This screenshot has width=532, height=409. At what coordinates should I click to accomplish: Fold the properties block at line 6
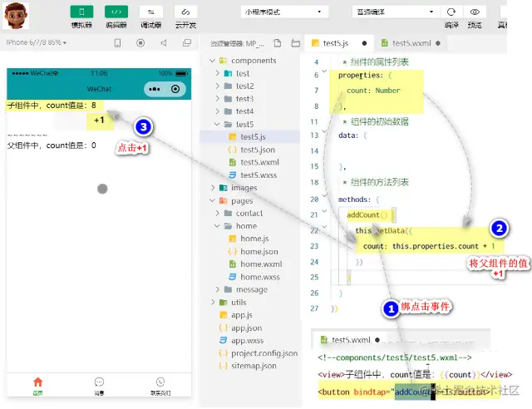(324, 71)
